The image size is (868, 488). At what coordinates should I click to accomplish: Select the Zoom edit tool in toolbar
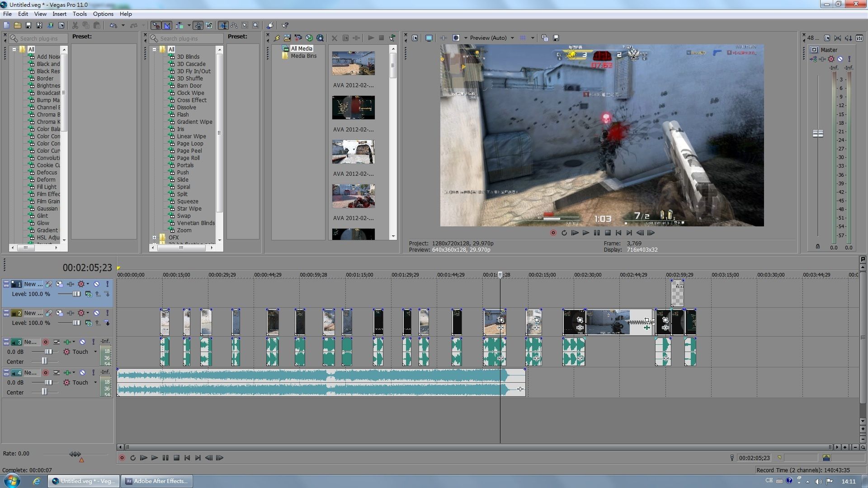tap(256, 26)
